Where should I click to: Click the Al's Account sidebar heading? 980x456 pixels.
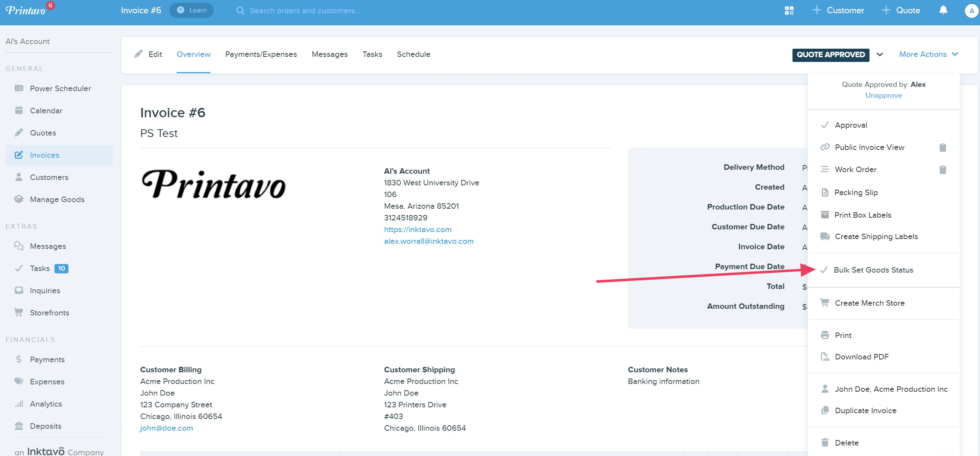(28, 41)
